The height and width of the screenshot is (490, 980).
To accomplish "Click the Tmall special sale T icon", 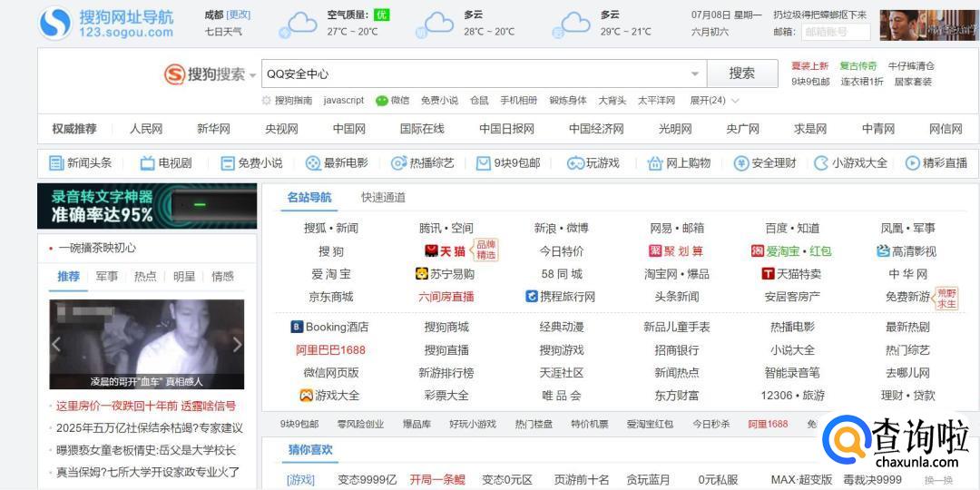I will coord(769,274).
